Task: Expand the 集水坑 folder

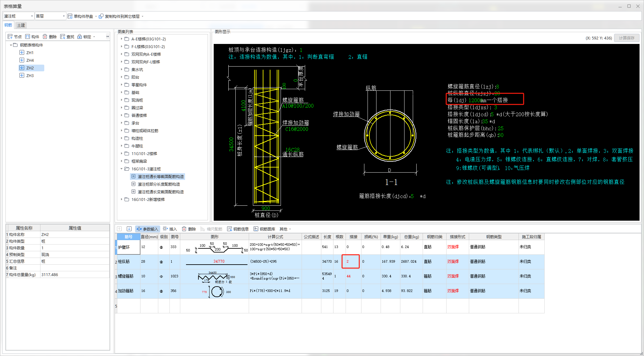Action: (x=121, y=69)
